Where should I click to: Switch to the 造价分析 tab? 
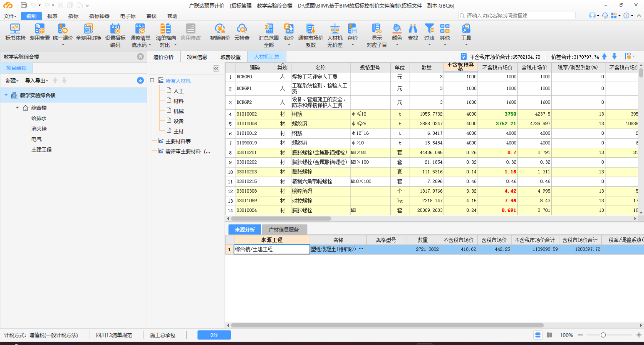(163, 57)
